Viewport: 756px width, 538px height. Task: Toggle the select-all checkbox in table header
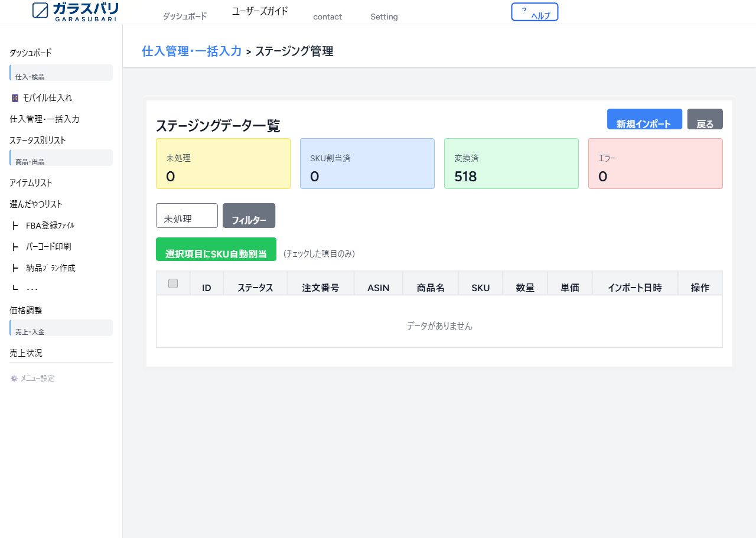coord(172,283)
